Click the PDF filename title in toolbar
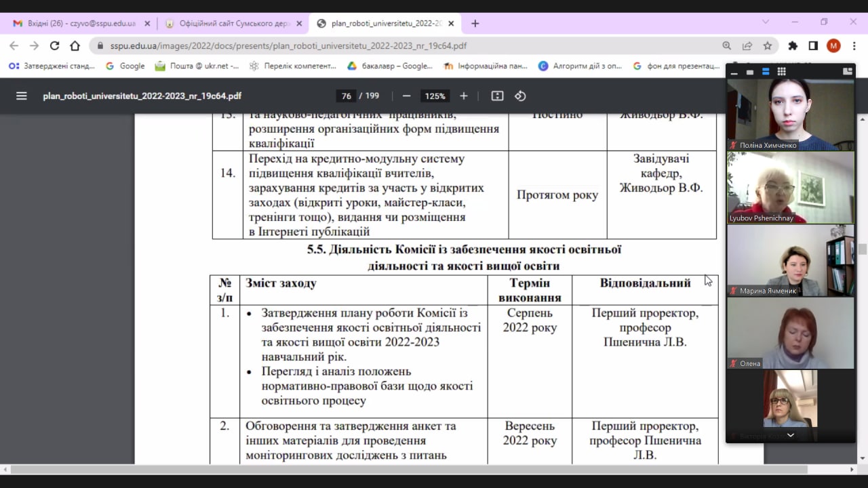Viewport: 868px width, 488px height. [142, 96]
